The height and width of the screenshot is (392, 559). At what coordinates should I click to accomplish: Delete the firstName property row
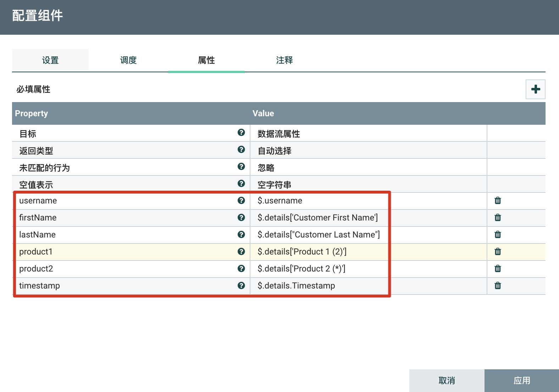pos(498,218)
